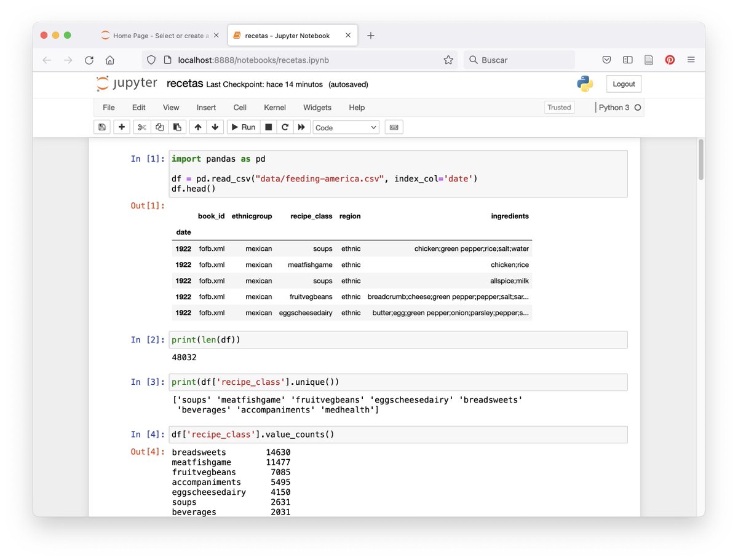Click the 48032 output value
Image resolution: width=738 pixels, height=560 pixels.
pos(184,357)
